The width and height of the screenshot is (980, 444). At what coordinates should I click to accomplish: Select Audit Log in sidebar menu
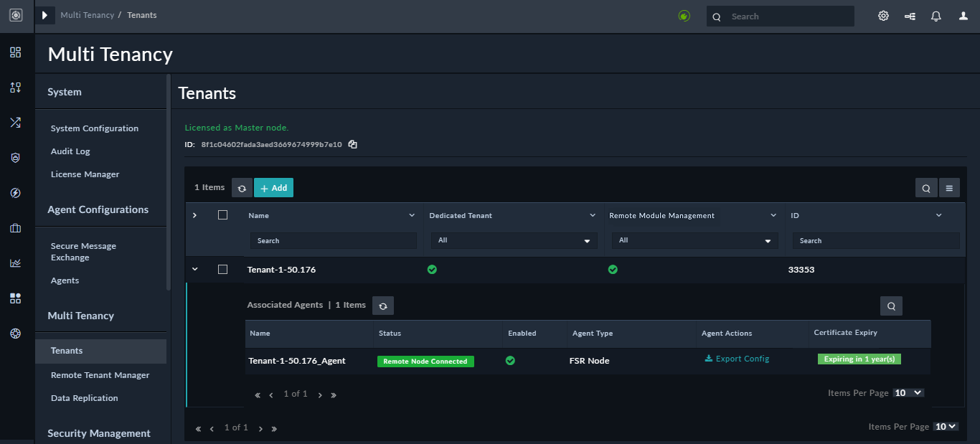(x=70, y=151)
